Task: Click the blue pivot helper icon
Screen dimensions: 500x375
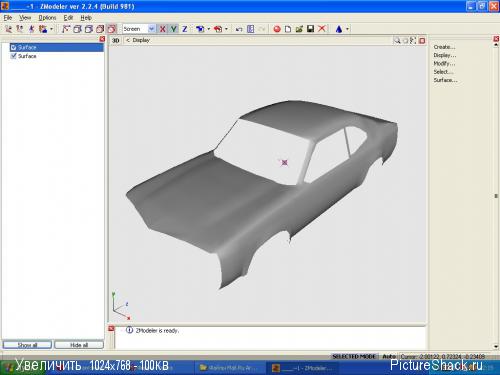Action: coord(200,29)
